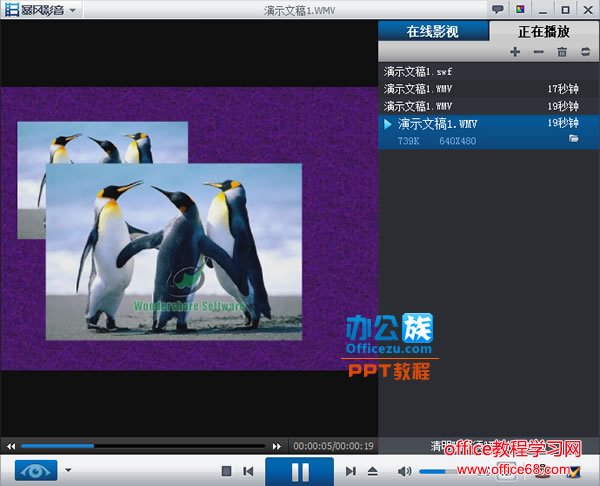The image size is (600, 486).
Task: Remove selected item with the minus icon
Action: coord(538,52)
